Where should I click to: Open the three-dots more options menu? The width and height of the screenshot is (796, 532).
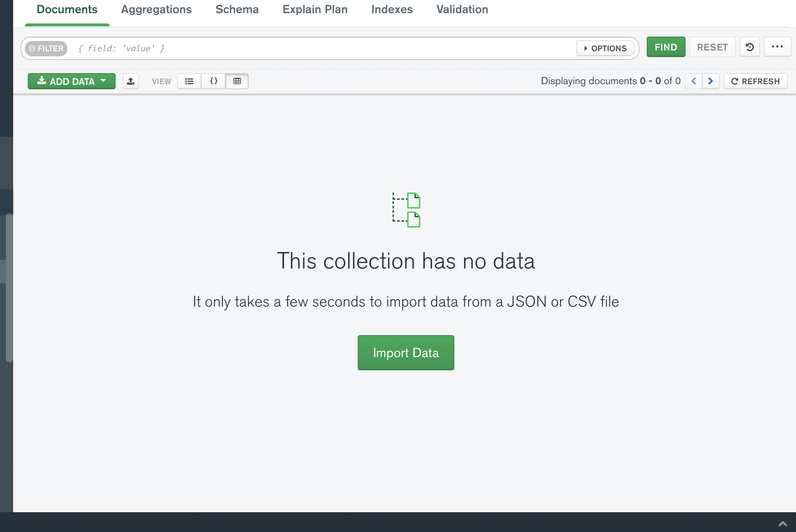coord(777,47)
